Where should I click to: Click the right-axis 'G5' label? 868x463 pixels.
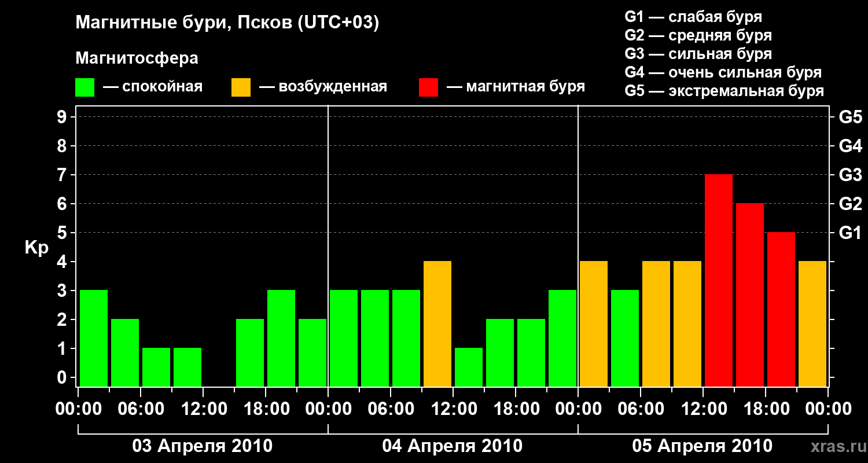(x=850, y=117)
